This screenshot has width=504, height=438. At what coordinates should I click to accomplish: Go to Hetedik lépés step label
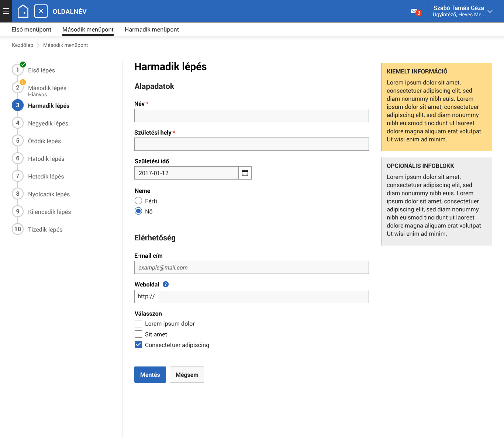coord(46,177)
